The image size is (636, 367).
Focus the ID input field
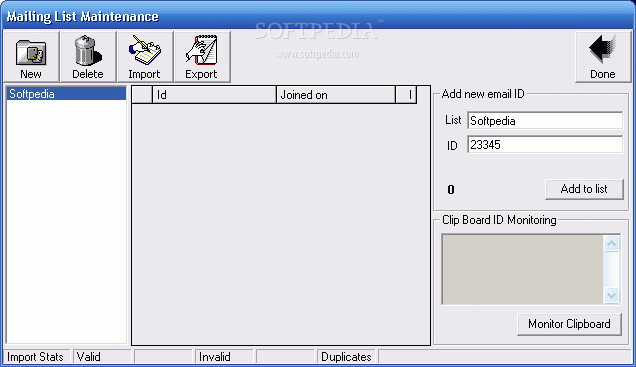point(545,145)
